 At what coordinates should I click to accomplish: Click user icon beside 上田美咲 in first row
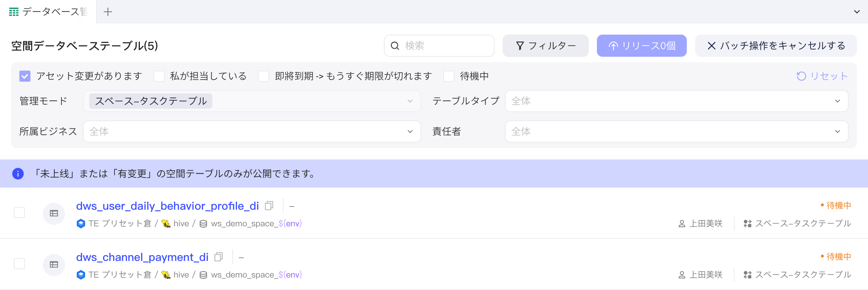click(682, 224)
